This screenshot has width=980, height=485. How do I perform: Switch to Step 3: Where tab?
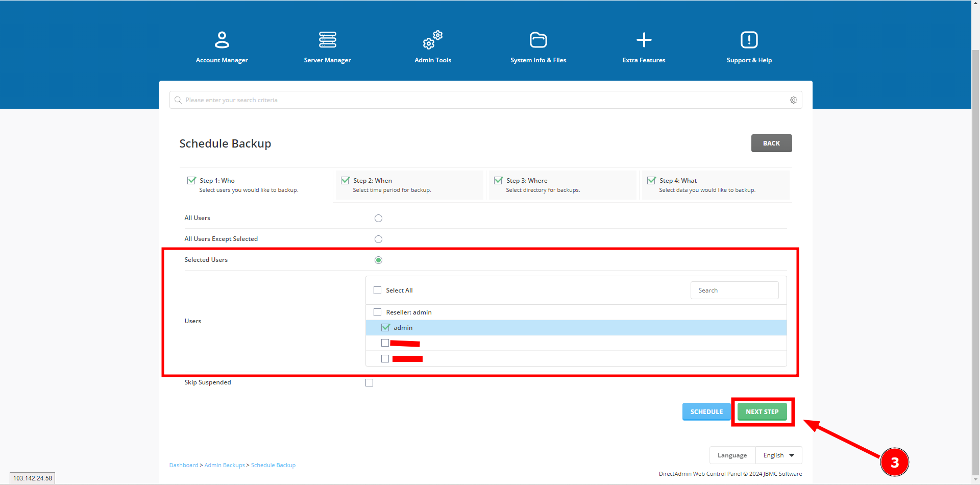point(562,185)
